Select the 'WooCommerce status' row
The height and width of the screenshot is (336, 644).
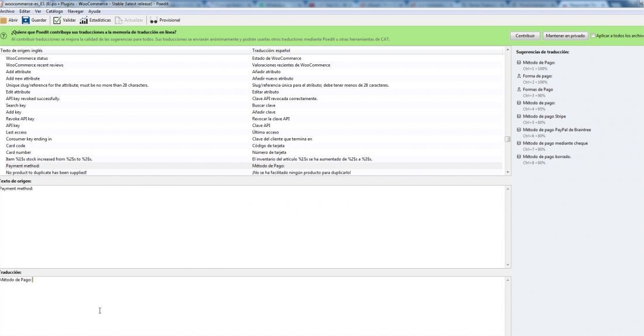point(251,59)
